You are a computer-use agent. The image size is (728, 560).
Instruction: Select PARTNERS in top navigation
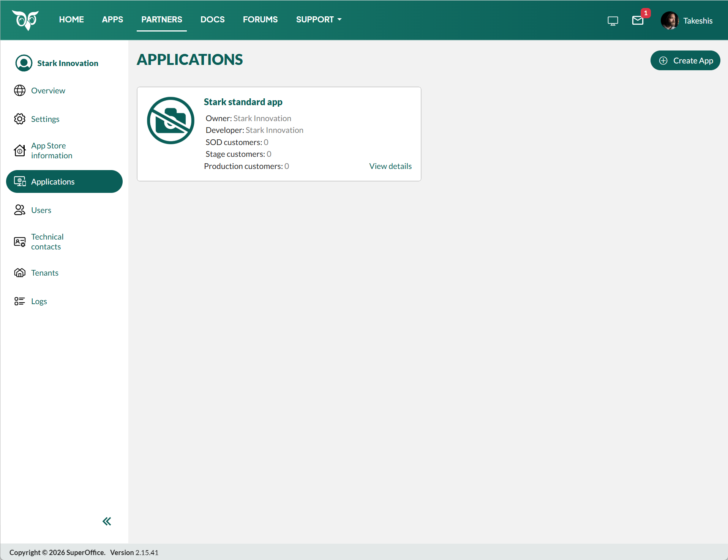tap(162, 19)
